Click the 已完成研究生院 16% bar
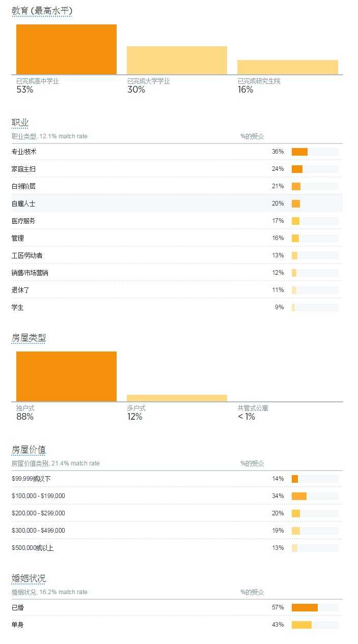The width and height of the screenshot is (358, 644). point(288,67)
